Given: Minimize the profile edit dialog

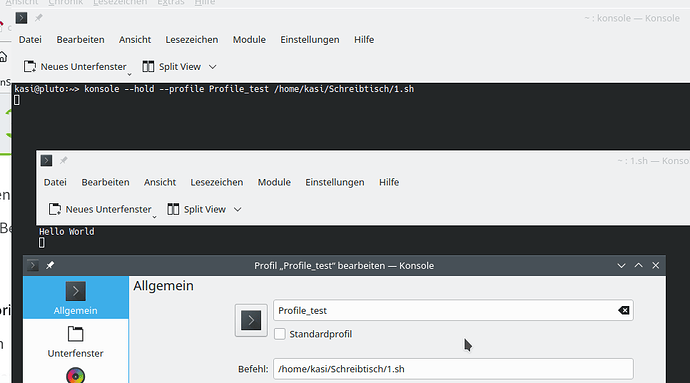Looking at the screenshot, I should click(621, 265).
